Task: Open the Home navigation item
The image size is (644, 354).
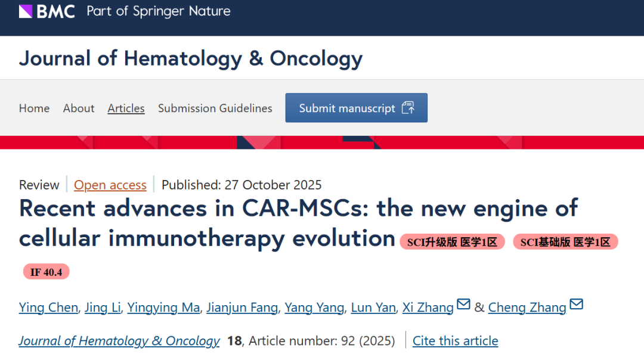Action: click(x=34, y=108)
